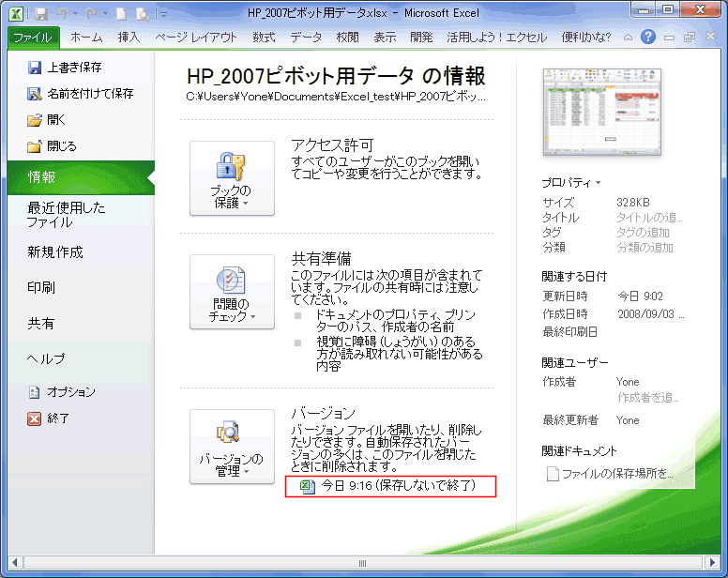This screenshot has height=578, width=728.
Task: Click the file path text under title
Action: point(336,97)
